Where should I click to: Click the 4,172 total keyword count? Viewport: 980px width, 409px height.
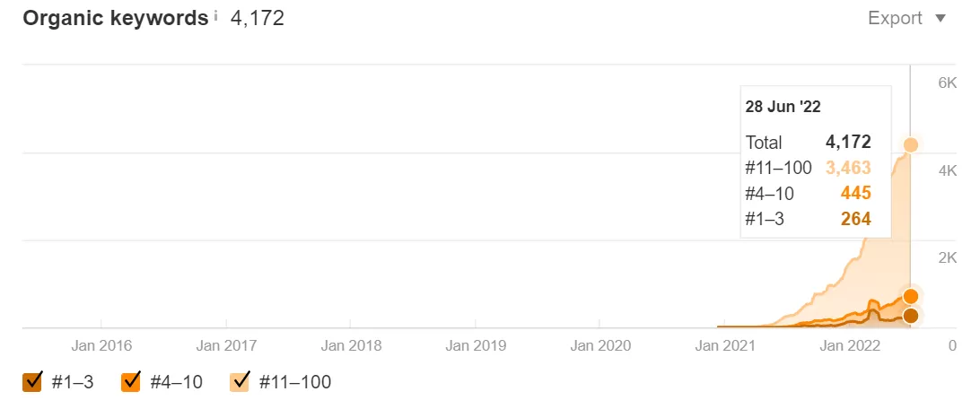coord(258,18)
